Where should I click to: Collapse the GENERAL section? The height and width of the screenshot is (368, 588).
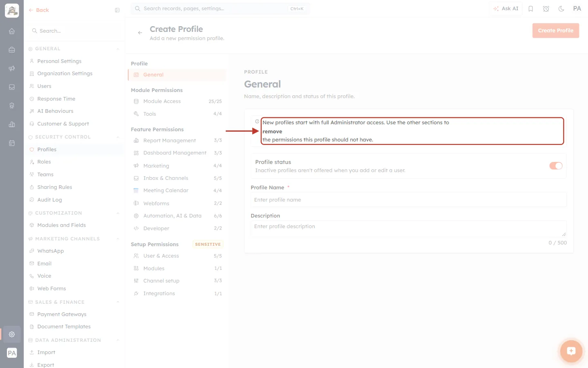tap(118, 49)
